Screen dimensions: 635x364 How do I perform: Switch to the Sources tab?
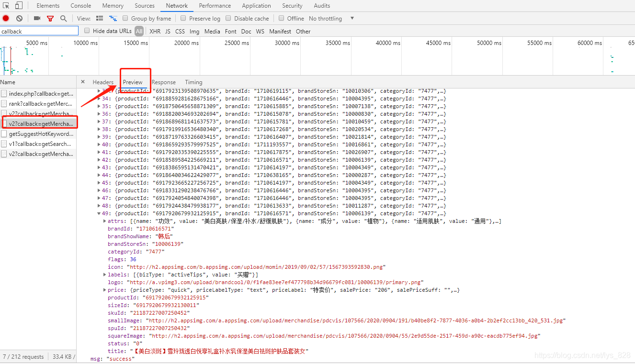(145, 6)
